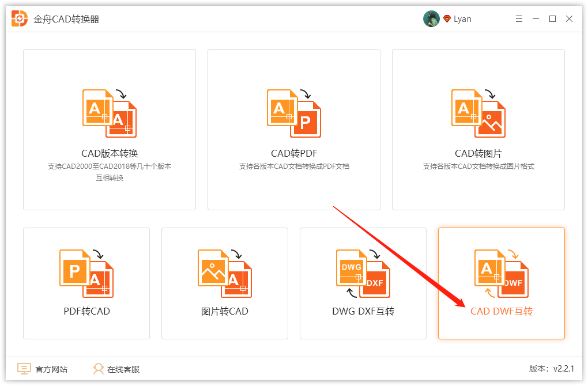Open the hamburger menu in title bar

tap(519, 19)
